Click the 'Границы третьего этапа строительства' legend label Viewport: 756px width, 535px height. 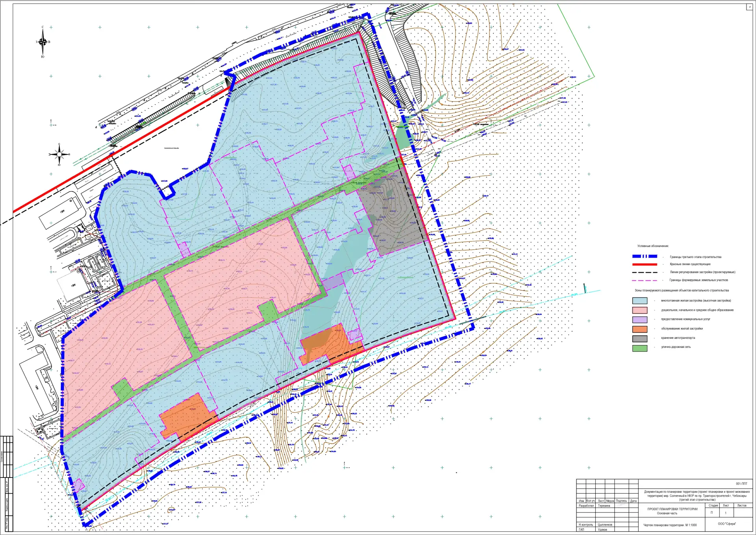[x=695, y=257]
